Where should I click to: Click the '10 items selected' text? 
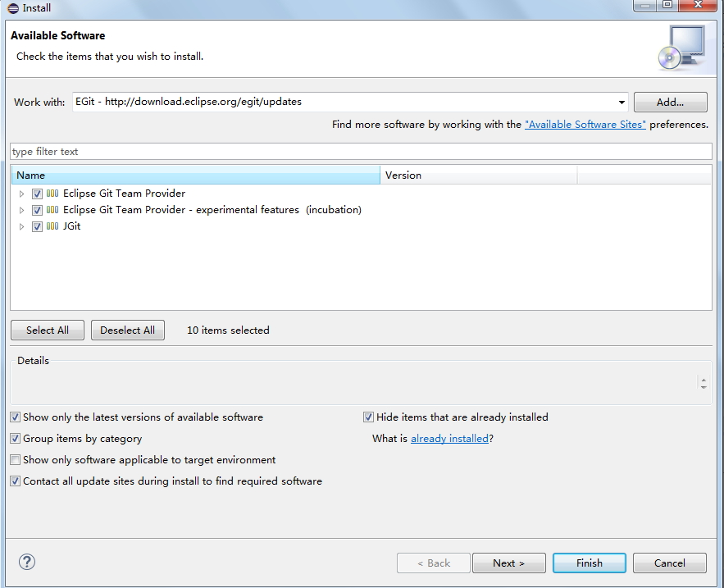(228, 330)
